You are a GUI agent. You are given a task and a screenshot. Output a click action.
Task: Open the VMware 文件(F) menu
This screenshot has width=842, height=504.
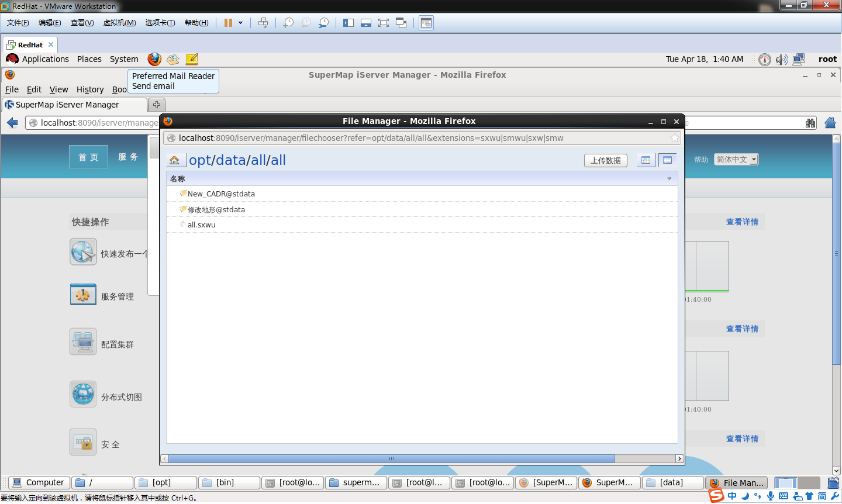[x=18, y=23]
